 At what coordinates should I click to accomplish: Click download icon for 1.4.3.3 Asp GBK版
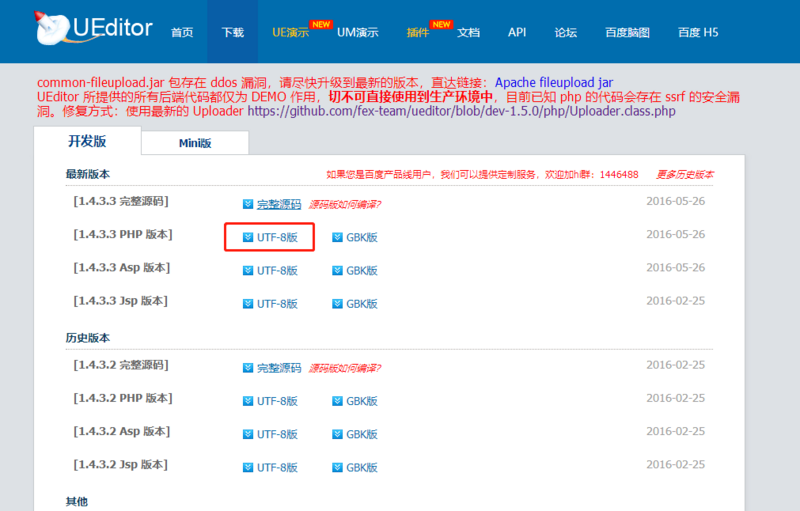pyautogui.click(x=337, y=270)
